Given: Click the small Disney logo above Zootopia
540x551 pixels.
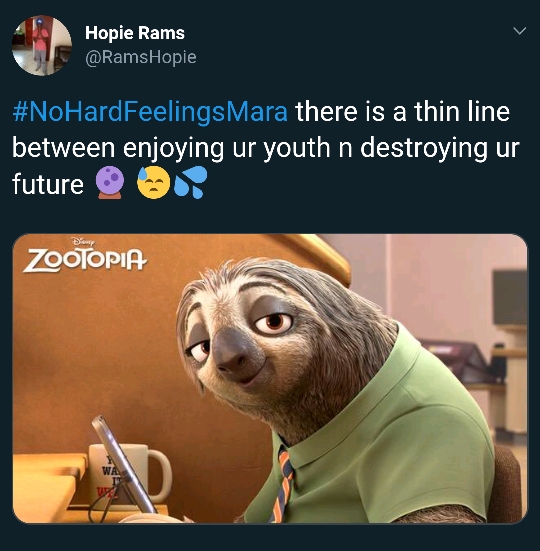Looking at the screenshot, I should pyautogui.click(x=83, y=242).
